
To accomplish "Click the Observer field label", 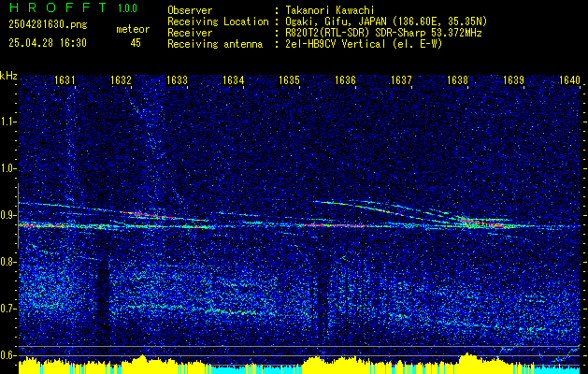I will pos(190,10).
